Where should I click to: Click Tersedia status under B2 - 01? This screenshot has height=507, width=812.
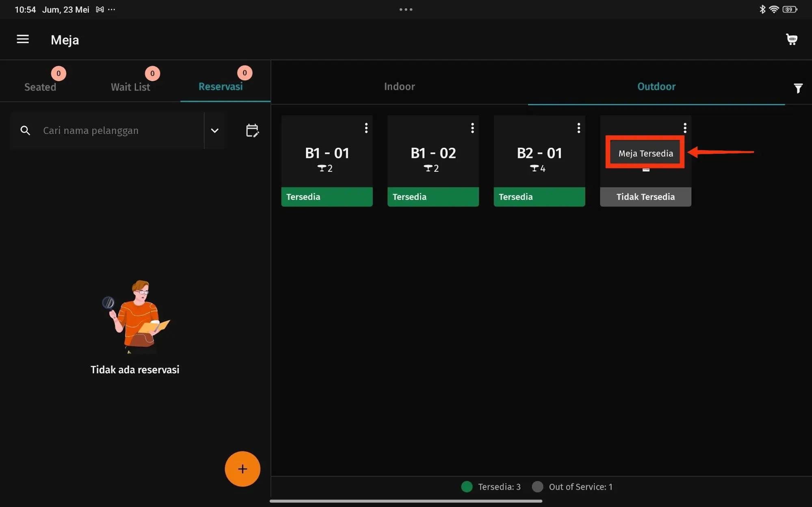[x=539, y=197]
